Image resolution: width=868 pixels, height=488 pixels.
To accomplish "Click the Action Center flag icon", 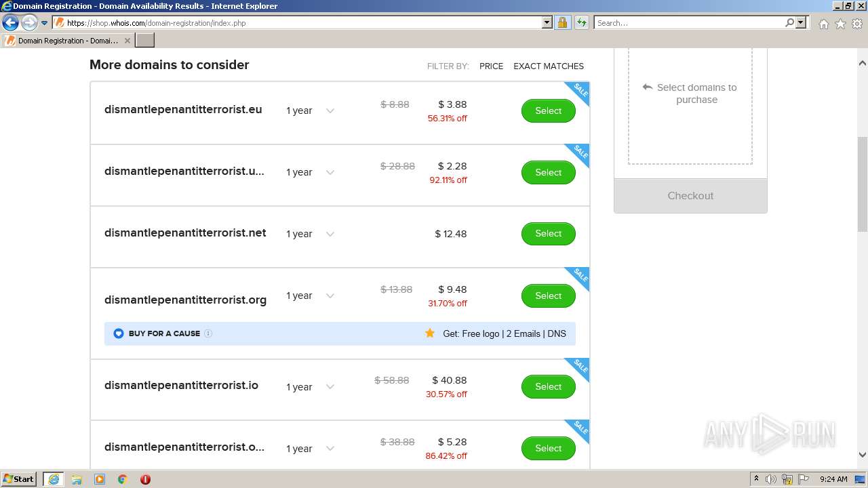I will [x=804, y=479].
